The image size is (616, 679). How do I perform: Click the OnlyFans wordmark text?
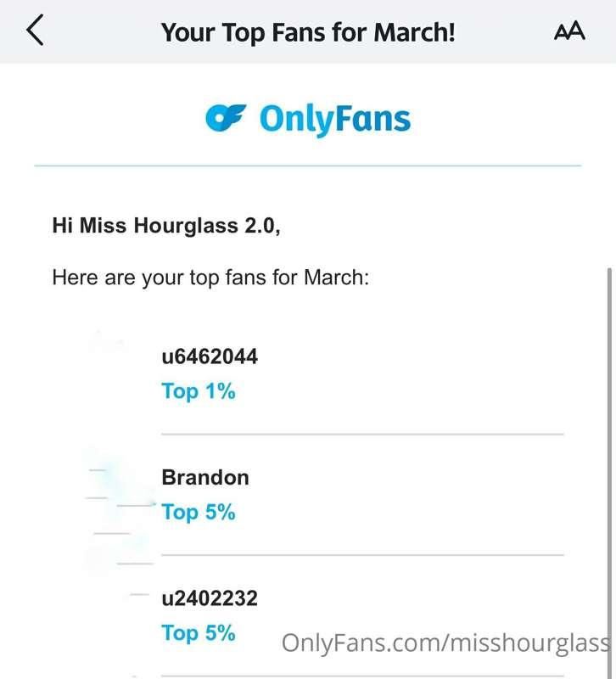(334, 119)
